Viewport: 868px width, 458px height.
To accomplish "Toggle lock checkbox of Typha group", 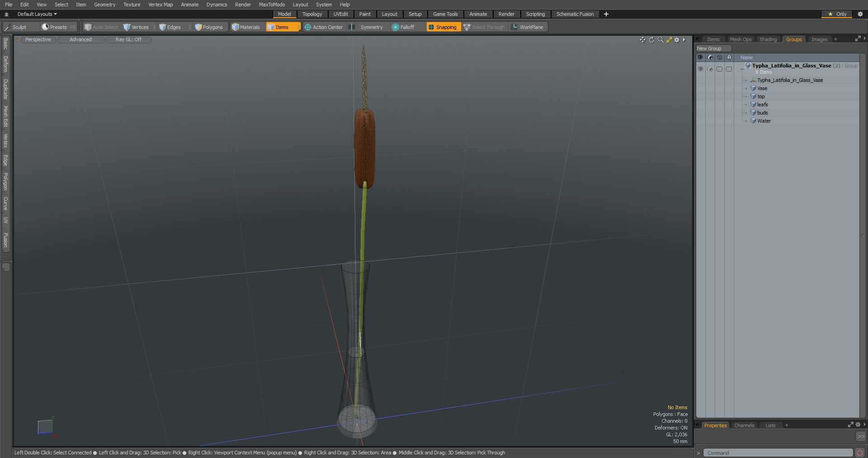I will [x=719, y=69].
